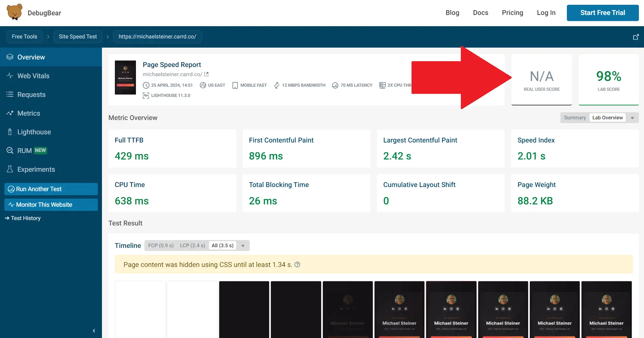Click the Free Tools breadcrumb
The width and height of the screenshot is (644, 338).
click(24, 37)
